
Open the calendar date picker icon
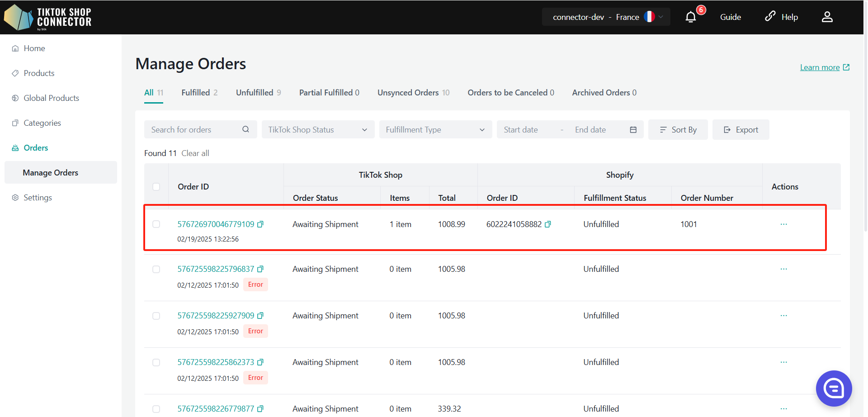[633, 130]
